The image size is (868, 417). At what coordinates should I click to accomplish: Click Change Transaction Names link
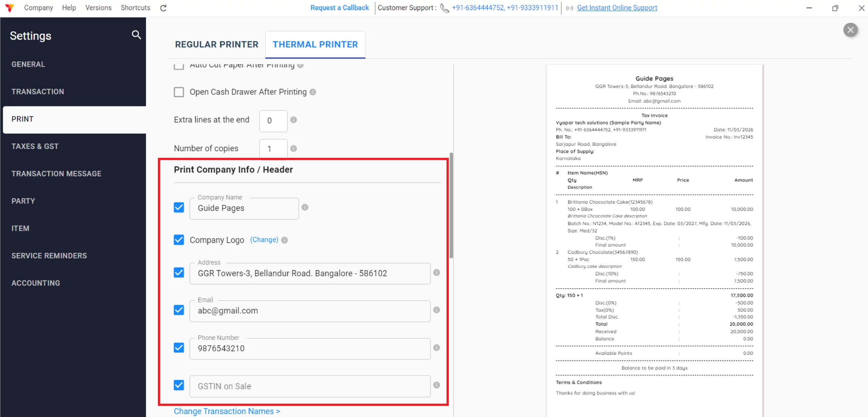coord(226,411)
